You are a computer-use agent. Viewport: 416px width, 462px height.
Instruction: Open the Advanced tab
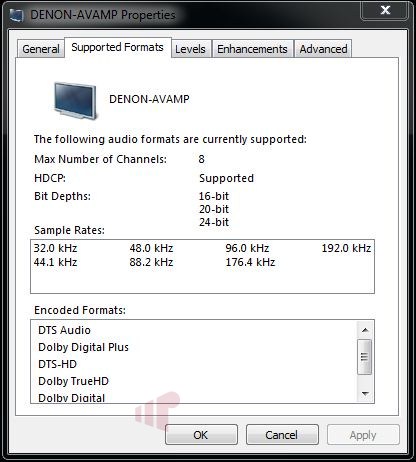323,49
